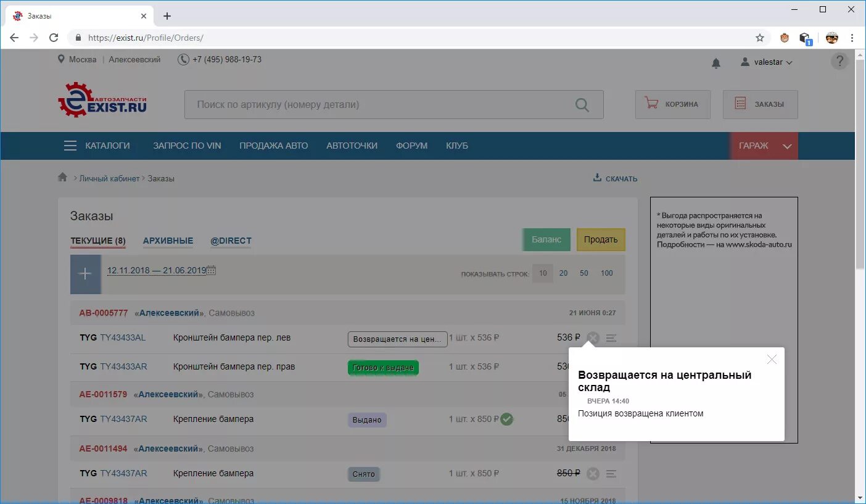The image size is (866, 504).
Task: Close the Заказы browser tab
Action: point(144,16)
